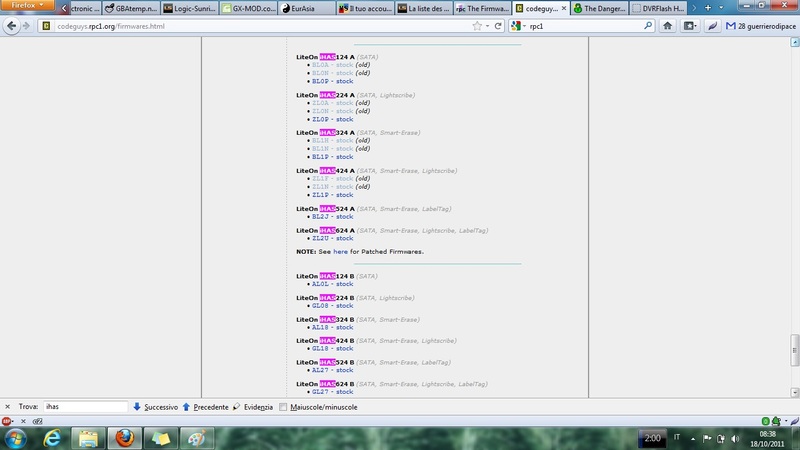Reload the page with the refresh icon

pyautogui.click(x=500, y=26)
